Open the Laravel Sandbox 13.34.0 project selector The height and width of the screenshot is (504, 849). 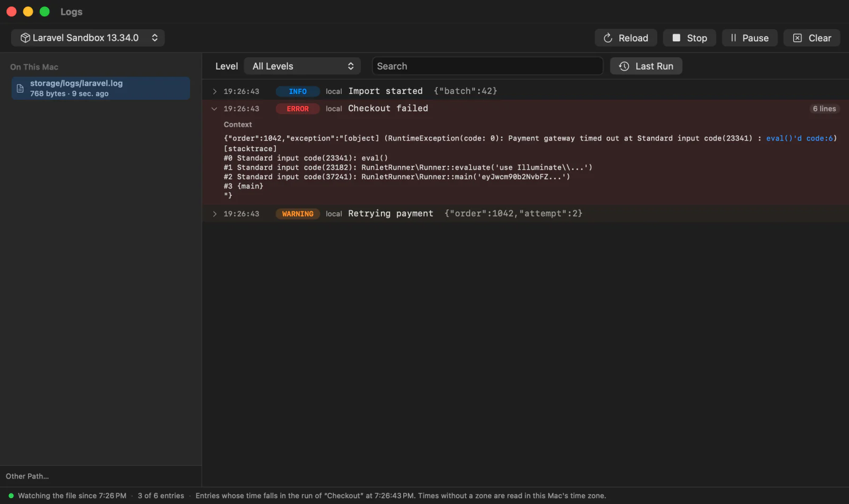[88, 38]
